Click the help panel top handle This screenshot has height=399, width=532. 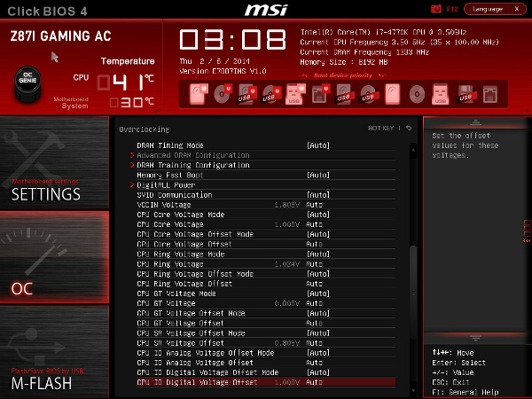pyautogui.click(x=475, y=122)
